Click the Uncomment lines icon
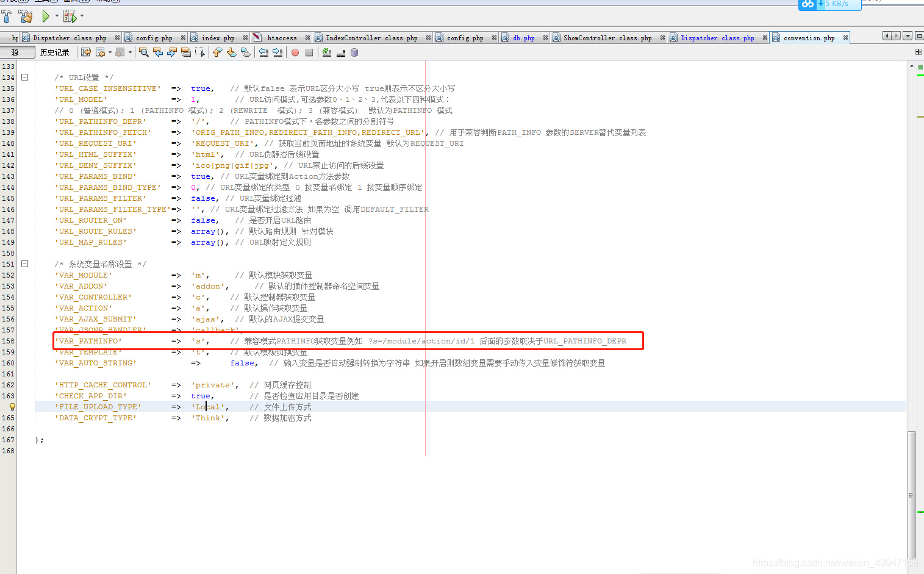 tap(341, 52)
